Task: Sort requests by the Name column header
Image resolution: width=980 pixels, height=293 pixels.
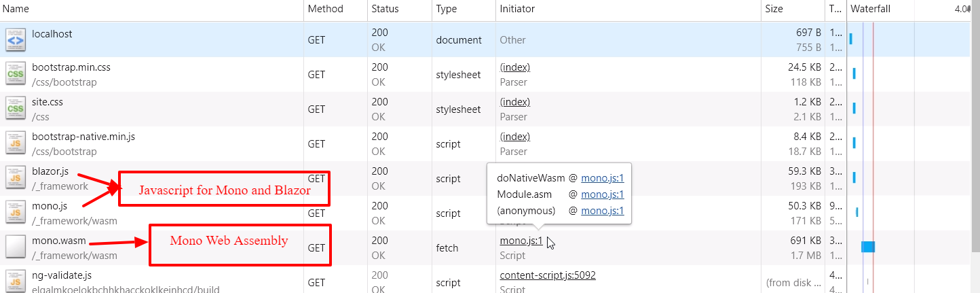Action: tap(17, 9)
